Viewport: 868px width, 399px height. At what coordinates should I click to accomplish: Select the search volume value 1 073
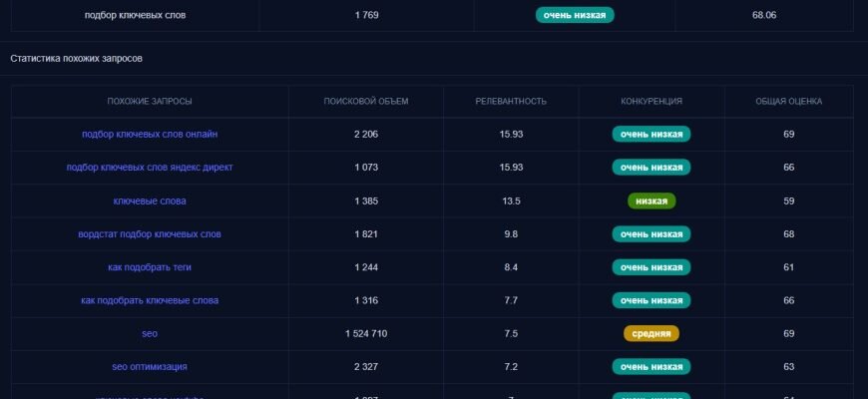point(366,168)
